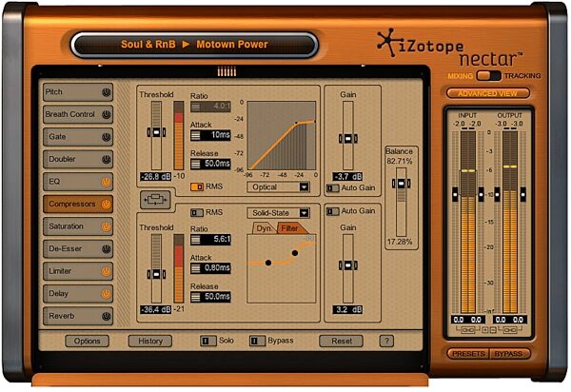
Task: Click the 0.80ms attack drag handle icon
Action: 195,268
